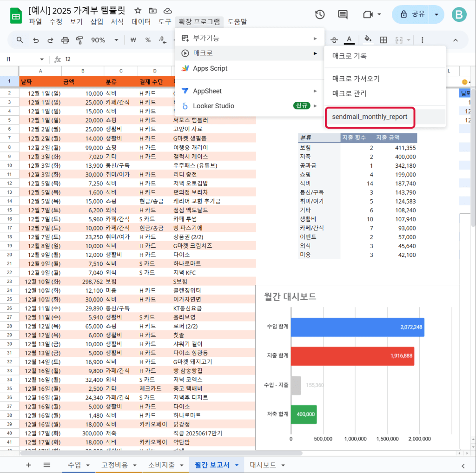This screenshot has width=476, height=473.
Task: Expand the 월간 보고서 tab arrow
Action: pyautogui.click(x=237, y=465)
